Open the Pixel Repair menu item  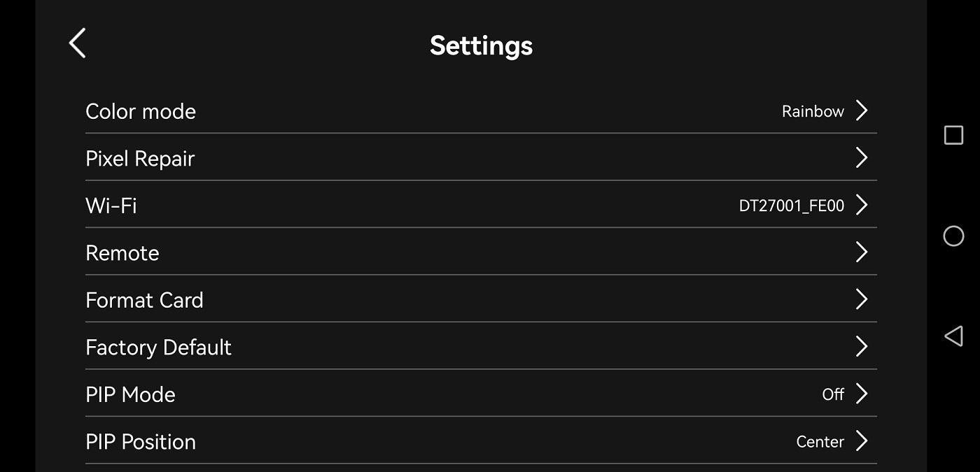[140, 159]
